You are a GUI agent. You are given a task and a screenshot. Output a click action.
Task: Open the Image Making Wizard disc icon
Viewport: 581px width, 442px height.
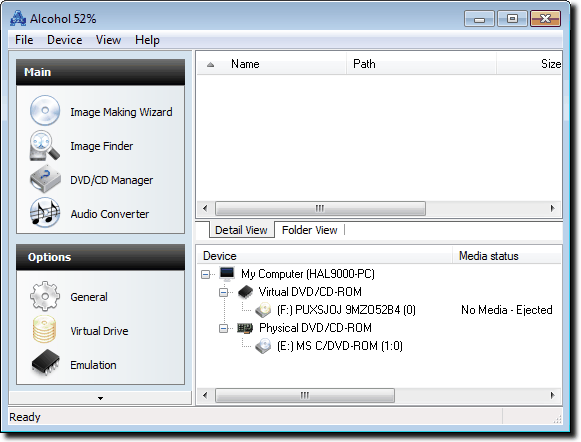pyautogui.click(x=45, y=110)
